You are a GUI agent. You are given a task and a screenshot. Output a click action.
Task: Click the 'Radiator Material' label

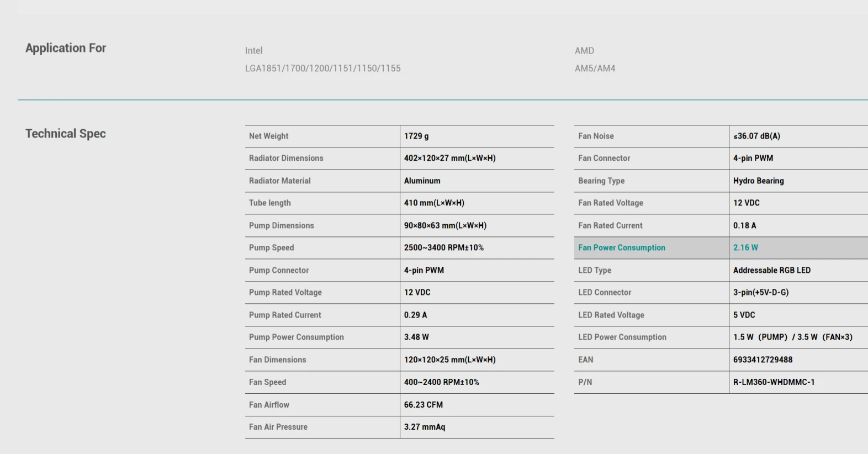click(280, 181)
